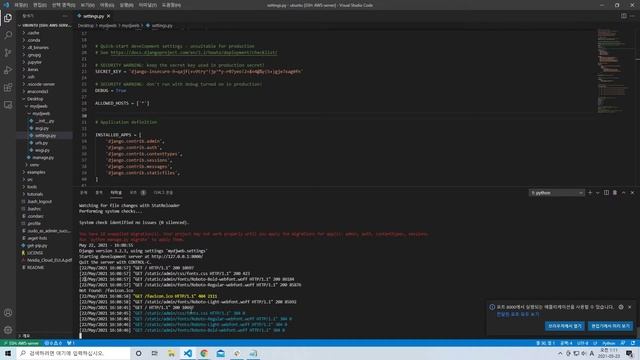Open Chrome from the Windows taskbar
The width and height of the screenshot is (640, 360).
point(204,353)
